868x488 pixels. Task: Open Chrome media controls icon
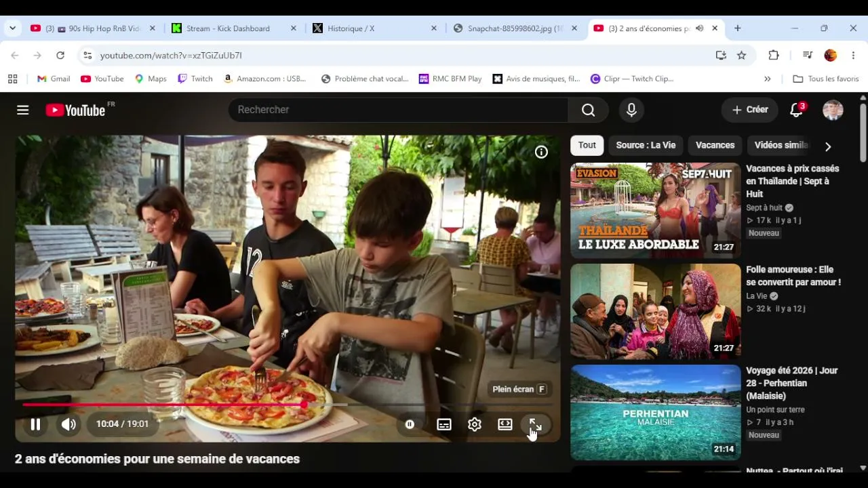808,56
